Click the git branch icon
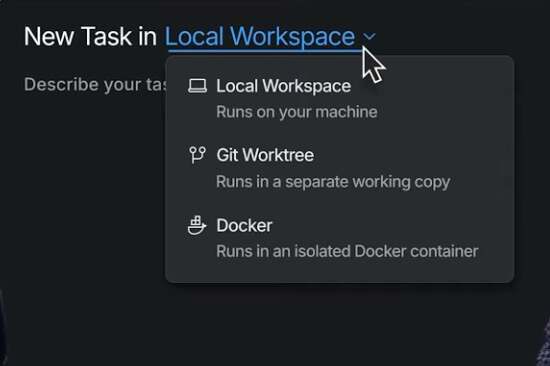The height and width of the screenshot is (366, 550). pos(197,155)
